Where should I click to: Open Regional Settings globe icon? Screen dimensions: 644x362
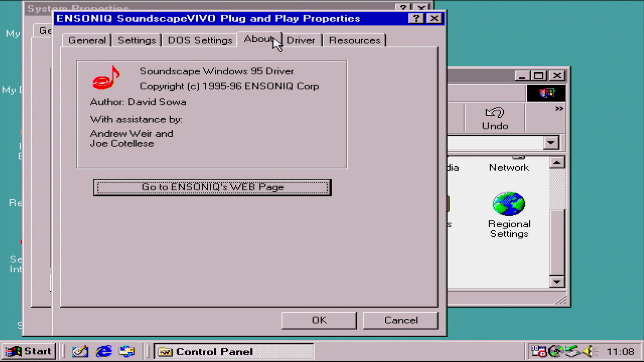pos(508,204)
